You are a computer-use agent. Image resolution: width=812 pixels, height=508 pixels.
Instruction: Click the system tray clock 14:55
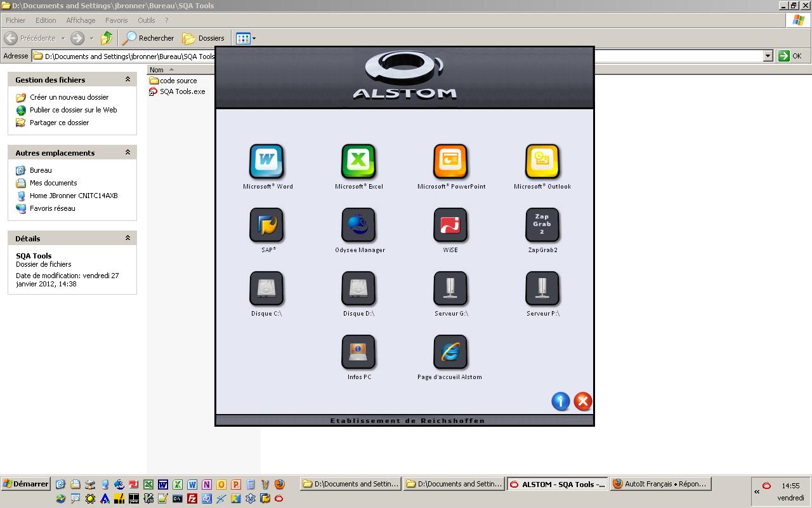click(790, 486)
